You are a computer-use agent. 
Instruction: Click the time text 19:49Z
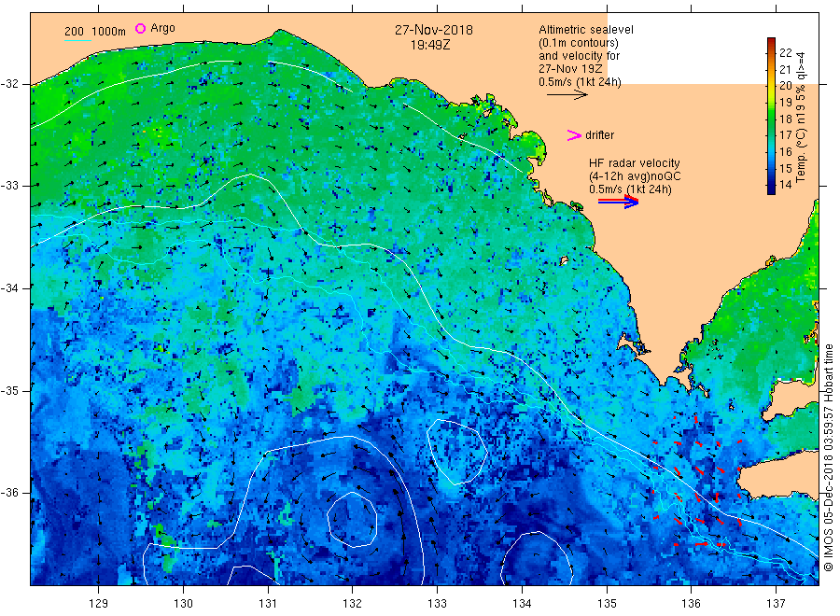tap(430, 45)
